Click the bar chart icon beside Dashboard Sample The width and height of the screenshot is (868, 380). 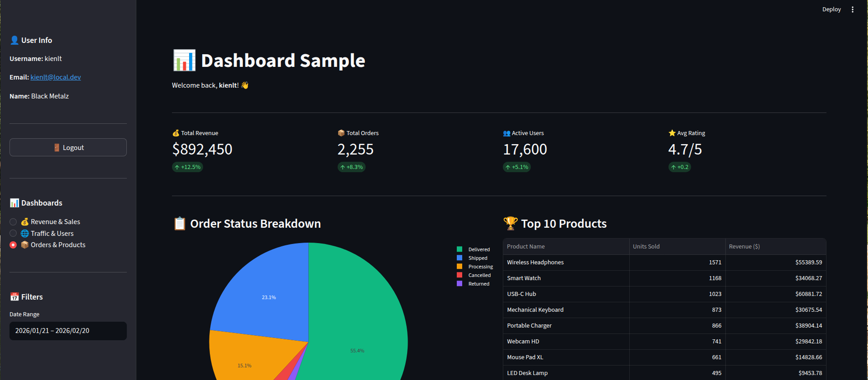pyautogui.click(x=184, y=61)
